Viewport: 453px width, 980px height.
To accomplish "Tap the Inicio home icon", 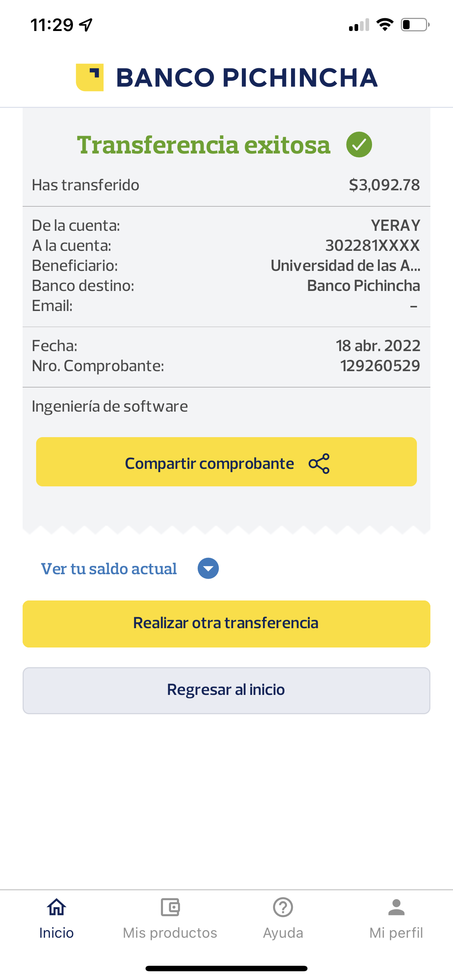I will point(56,907).
